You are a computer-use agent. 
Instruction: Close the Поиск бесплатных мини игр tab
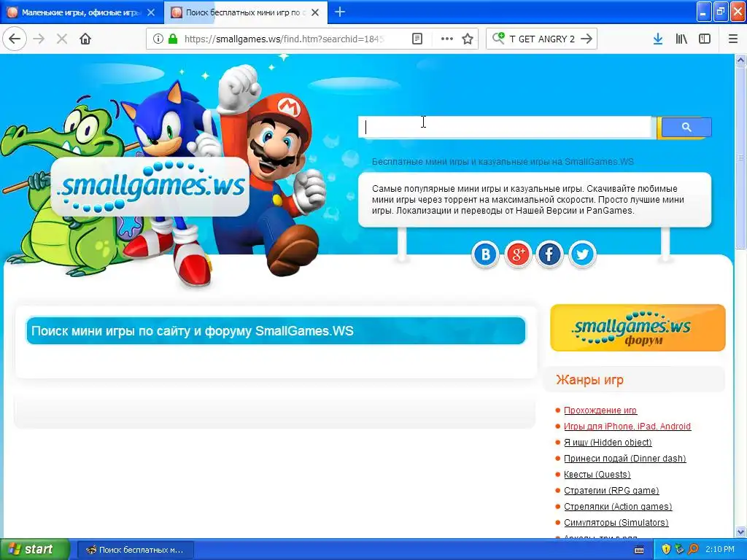tap(315, 12)
